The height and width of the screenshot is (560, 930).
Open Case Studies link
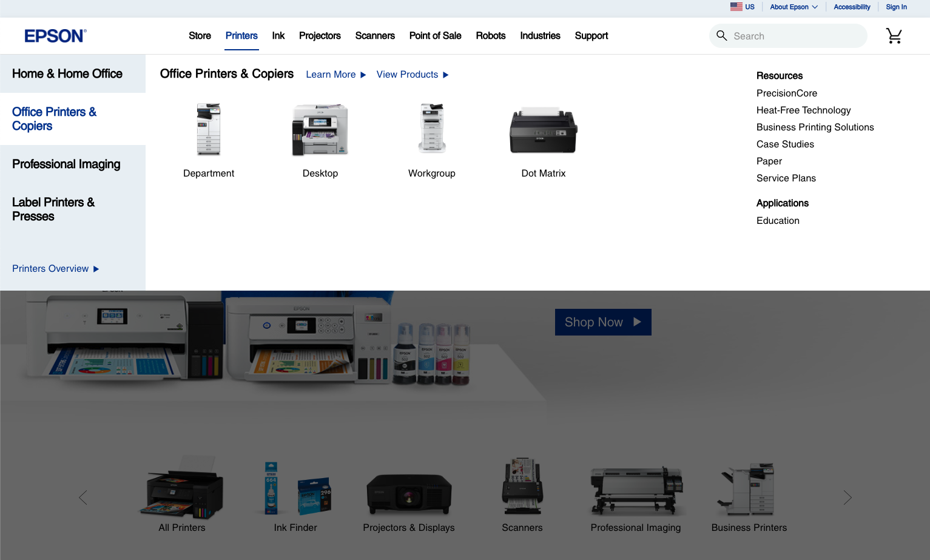785,144
